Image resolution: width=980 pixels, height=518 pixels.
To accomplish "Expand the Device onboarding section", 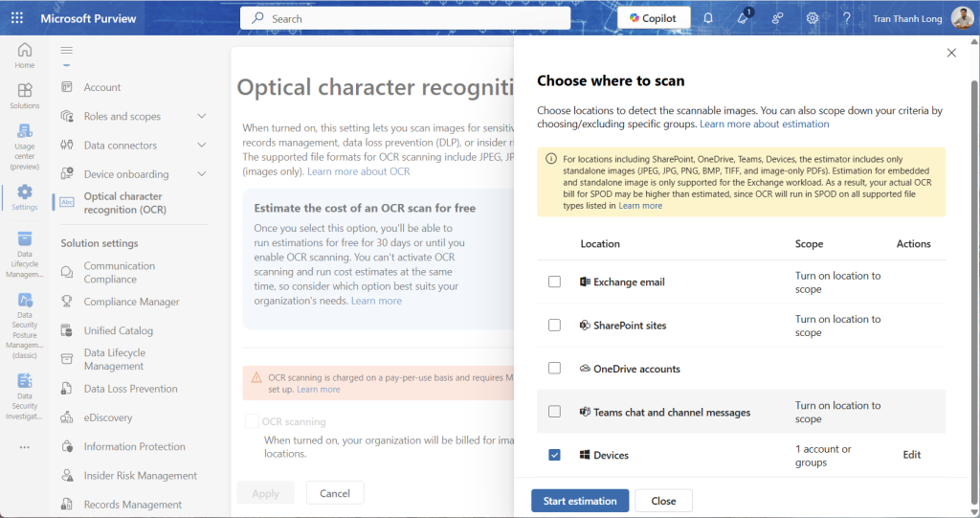I will point(201,174).
